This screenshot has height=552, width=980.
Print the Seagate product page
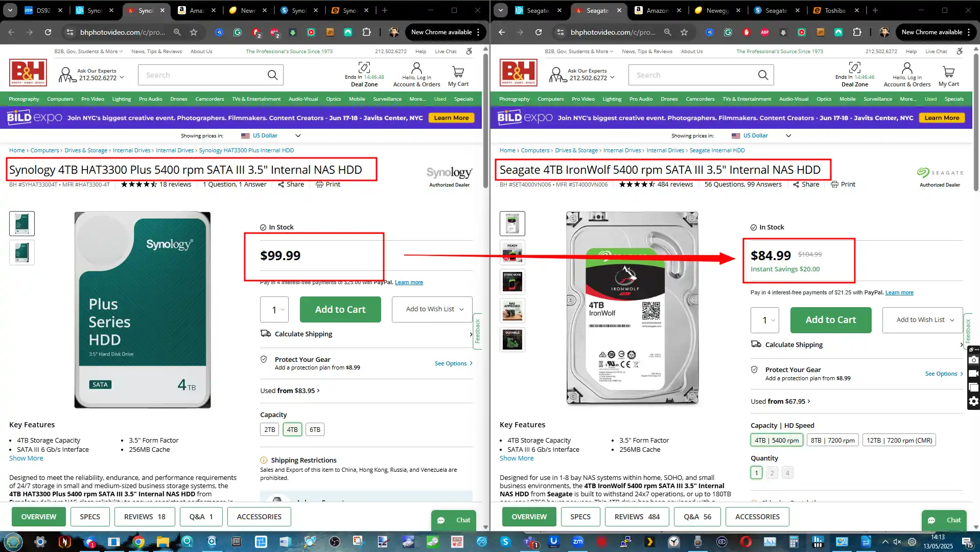click(x=843, y=185)
